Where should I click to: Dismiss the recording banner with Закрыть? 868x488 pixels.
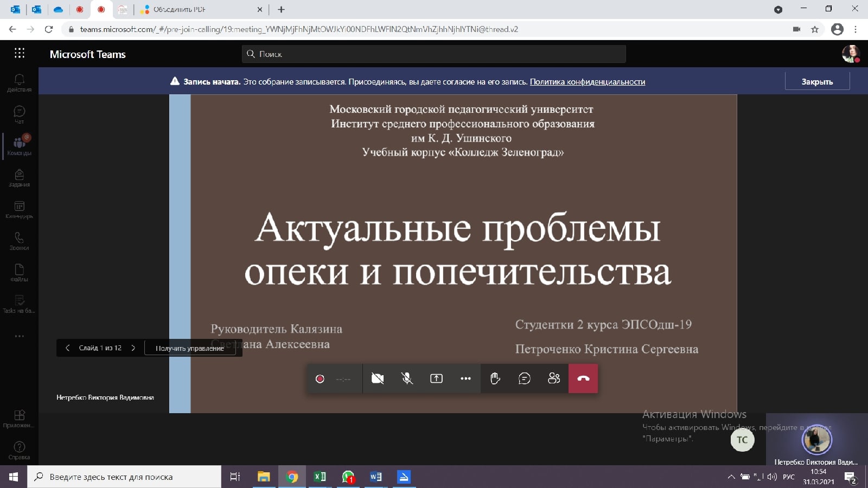point(817,81)
